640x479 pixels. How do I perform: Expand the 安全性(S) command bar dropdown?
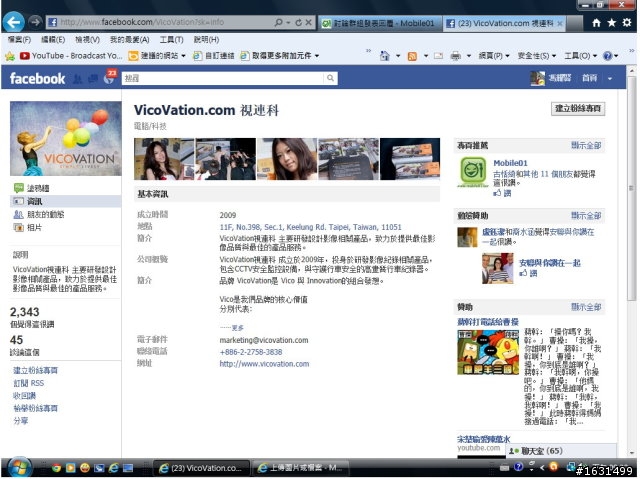pos(554,56)
